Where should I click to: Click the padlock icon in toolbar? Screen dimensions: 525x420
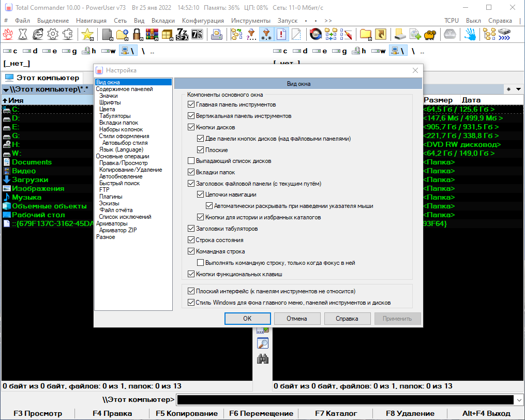pos(137,34)
